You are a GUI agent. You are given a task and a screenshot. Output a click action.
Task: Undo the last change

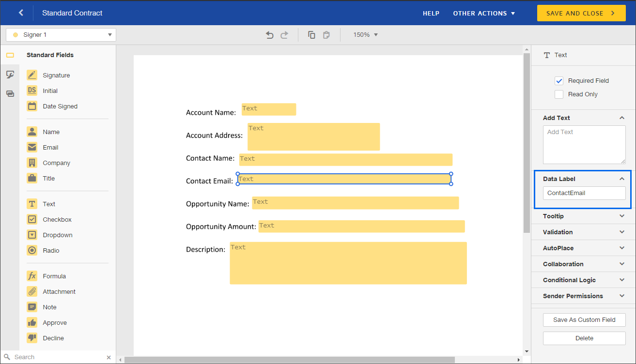click(x=270, y=34)
